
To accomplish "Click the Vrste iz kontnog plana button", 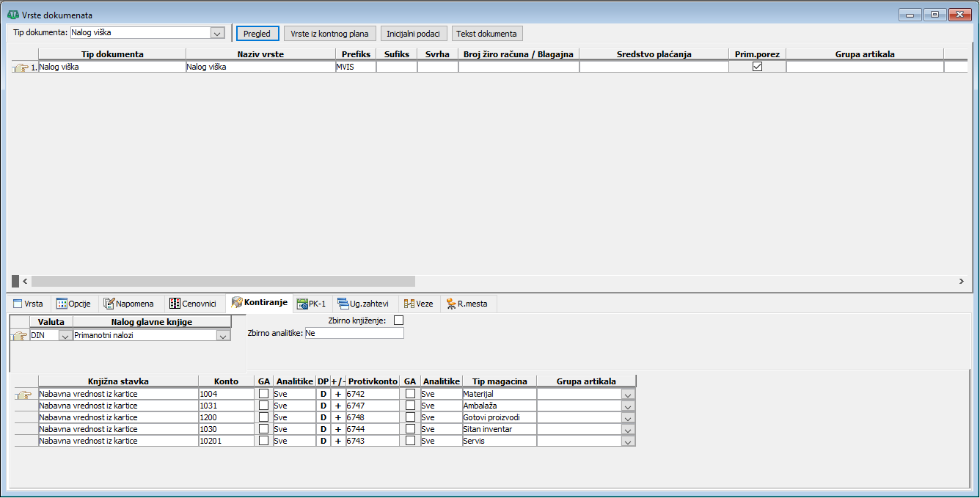I will pyautogui.click(x=329, y=34).
